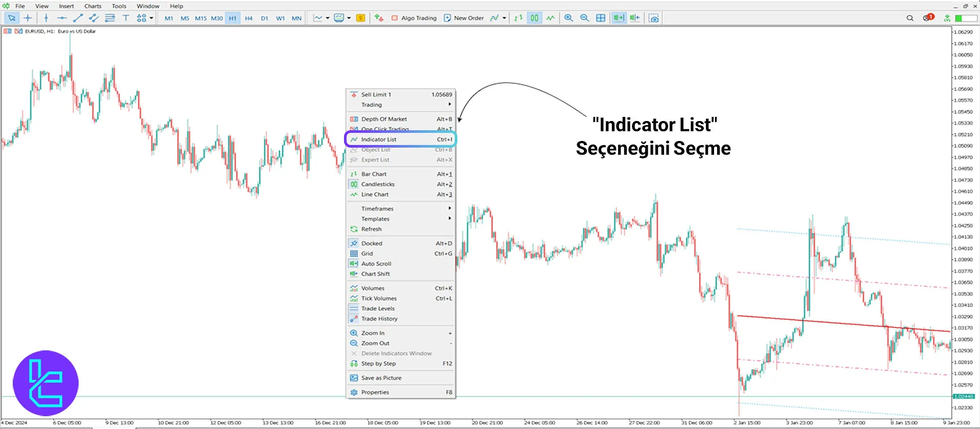Toggle Grid option in the context menu
This screenshot has width=980, height=429.
point(367,253)
